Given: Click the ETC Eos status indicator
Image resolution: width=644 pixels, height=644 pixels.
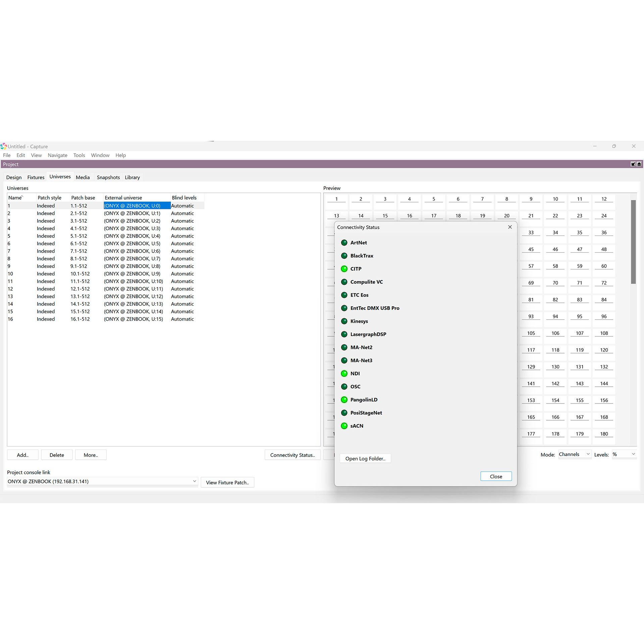Looking at the screenshot, I should (344, 295).
